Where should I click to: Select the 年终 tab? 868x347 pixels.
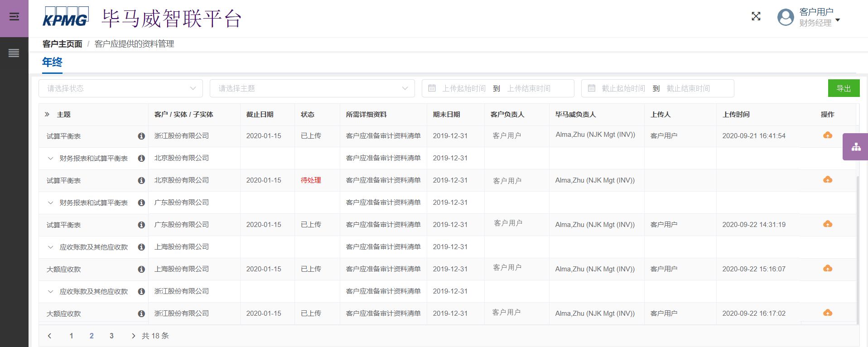pos(52,62)
